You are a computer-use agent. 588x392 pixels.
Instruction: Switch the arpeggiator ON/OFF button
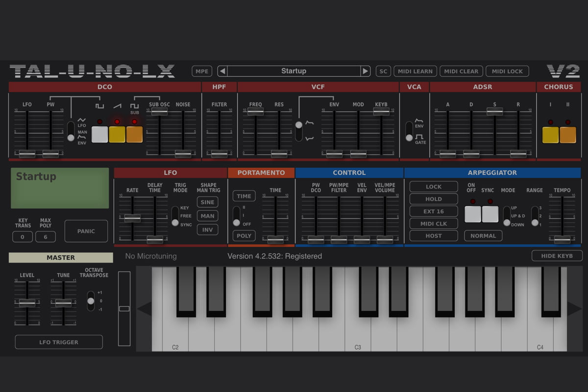point(473,214)
